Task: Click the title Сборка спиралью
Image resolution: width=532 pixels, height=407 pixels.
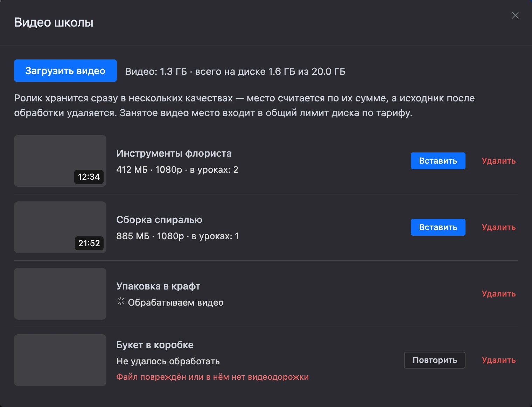Action: click(x=159, y=220)
